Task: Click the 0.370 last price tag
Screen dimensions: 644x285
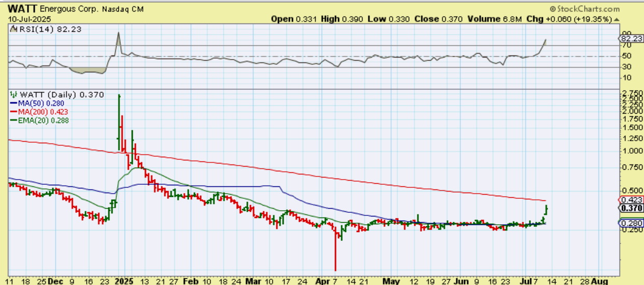Action: (x=631, y=208)
